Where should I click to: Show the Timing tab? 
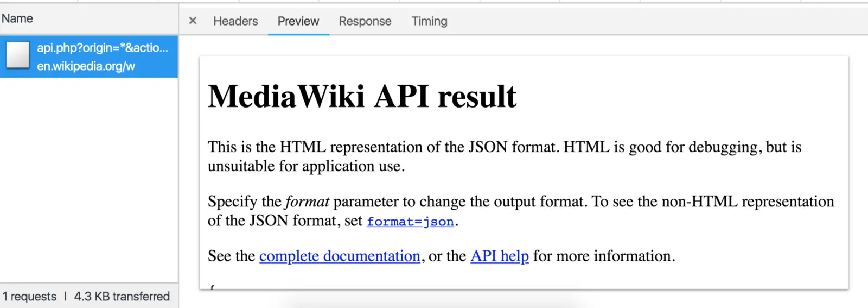[x=429, y=21]
